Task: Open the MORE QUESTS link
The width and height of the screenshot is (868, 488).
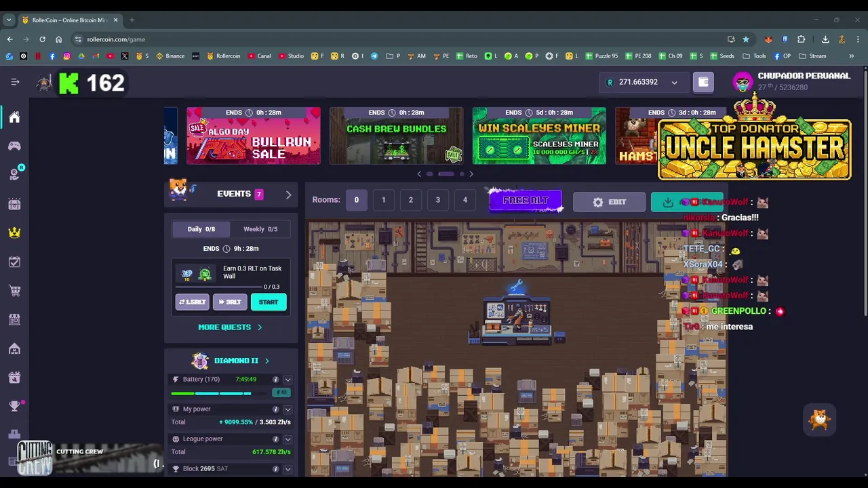Action: [x=230, y=327]
